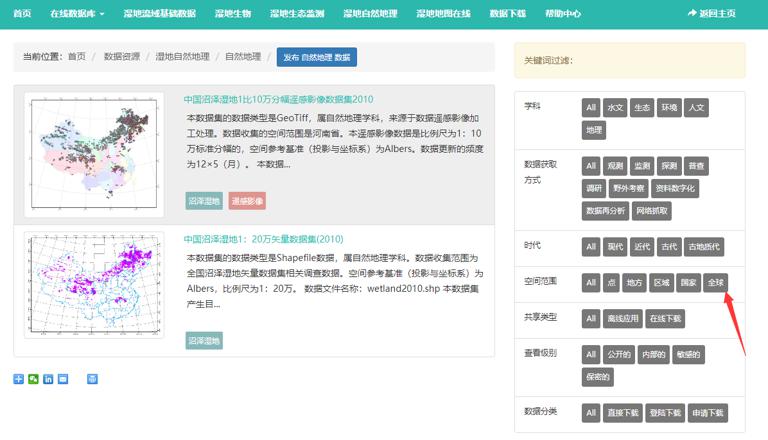768x440 pixels.
Task: Filter 学科 by 人文
Action: [x=696, y=108]
